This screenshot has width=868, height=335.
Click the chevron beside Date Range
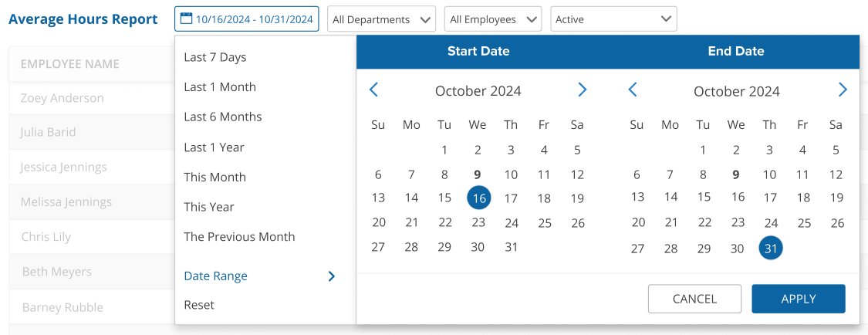point(332,276)
